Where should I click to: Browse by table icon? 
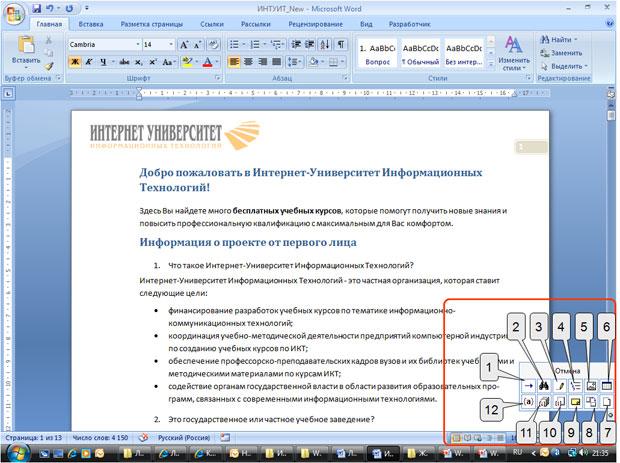coord(607,386)
